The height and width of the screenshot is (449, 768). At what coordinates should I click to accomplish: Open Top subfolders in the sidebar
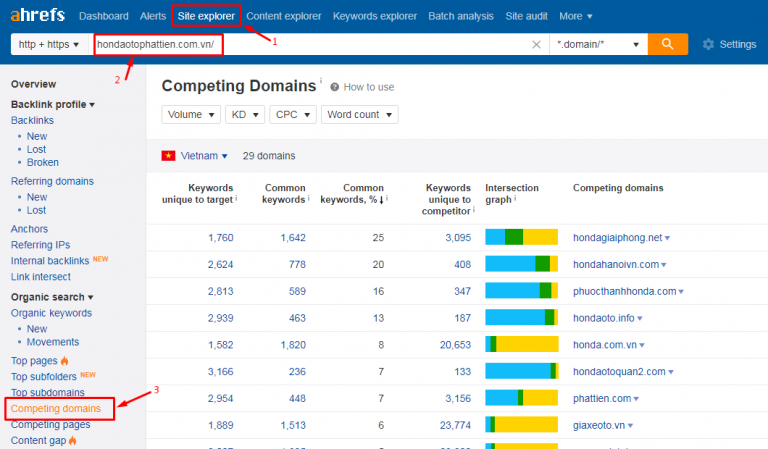[x=44, y=377]
